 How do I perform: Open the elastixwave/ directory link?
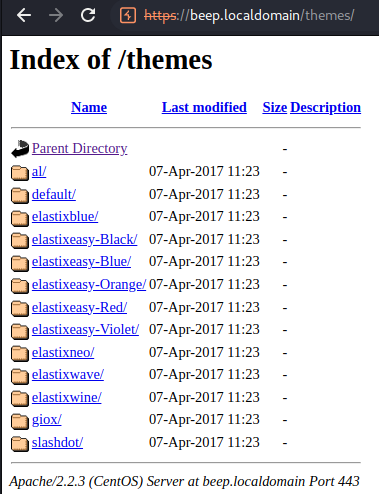[x=68, y=375]
